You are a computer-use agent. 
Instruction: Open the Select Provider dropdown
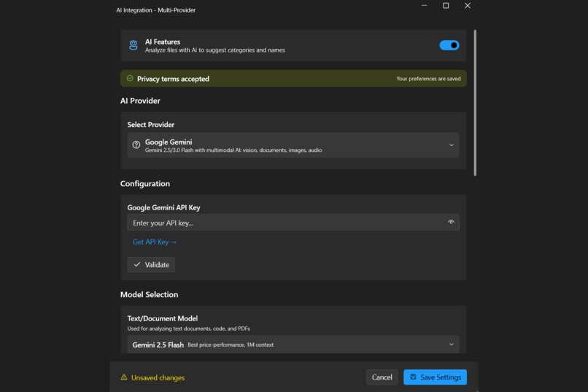(293, 145)
